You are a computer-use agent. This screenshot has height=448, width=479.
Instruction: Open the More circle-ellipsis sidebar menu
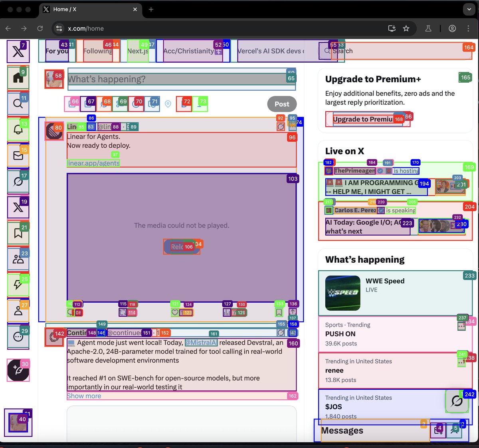[x=18, y=337]
